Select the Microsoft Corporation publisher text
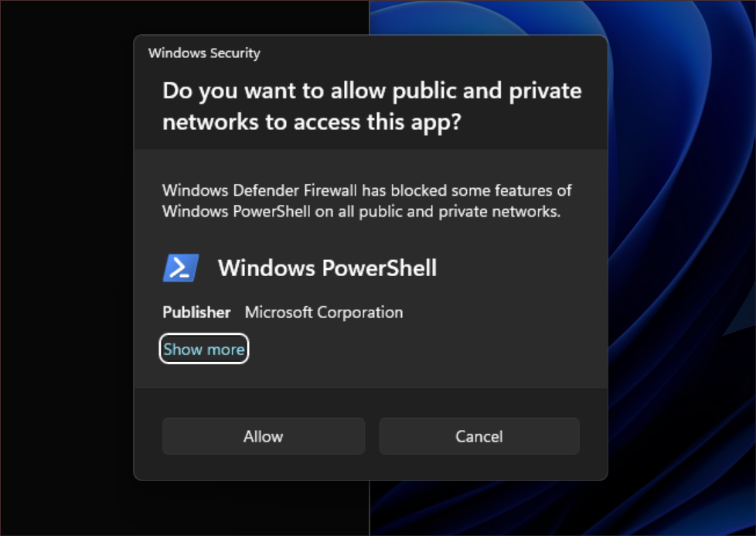 324,312
